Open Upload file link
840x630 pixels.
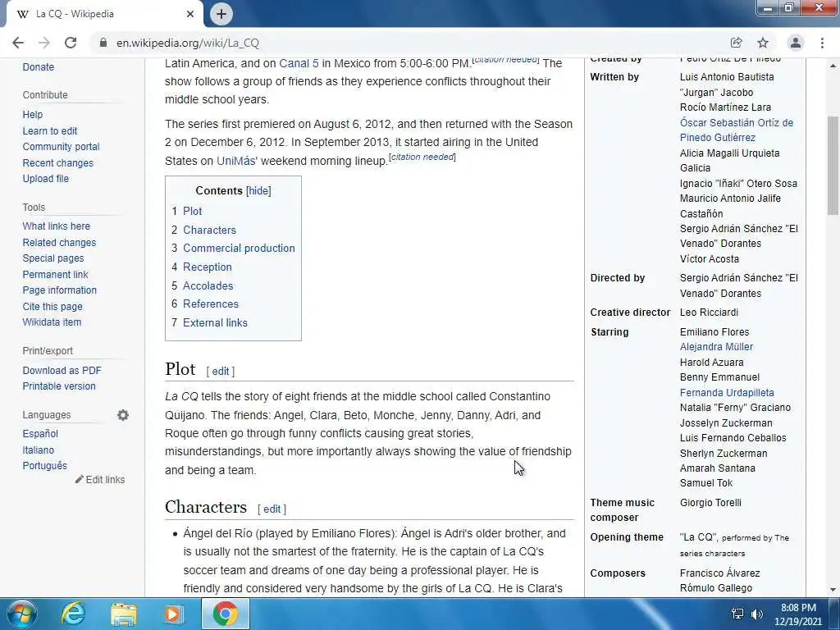point(46,178)
